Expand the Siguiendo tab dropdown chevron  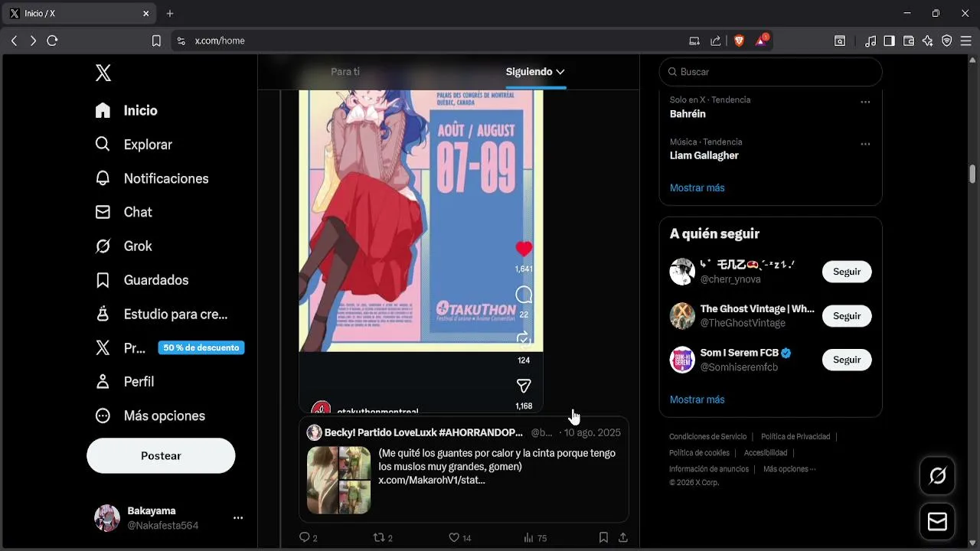pyautogui.click(x=560, y=71)
